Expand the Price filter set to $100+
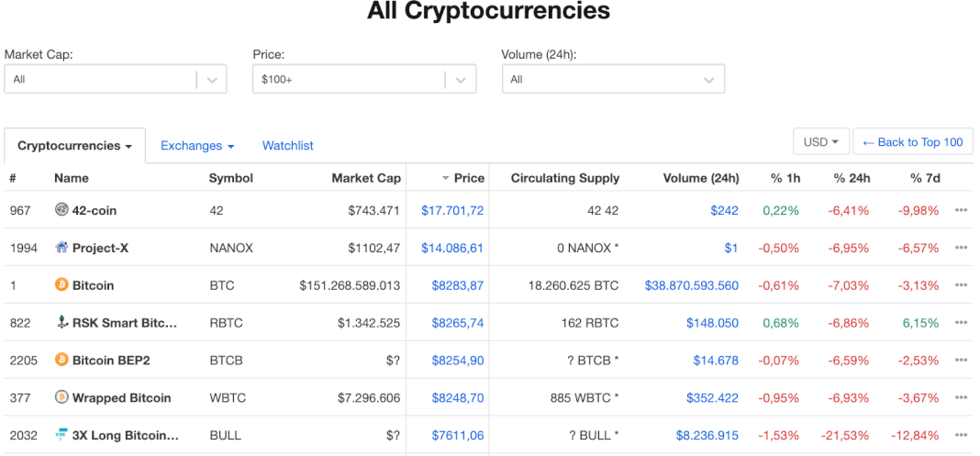Viewport: 980px width, 456px height. (364, 79)
